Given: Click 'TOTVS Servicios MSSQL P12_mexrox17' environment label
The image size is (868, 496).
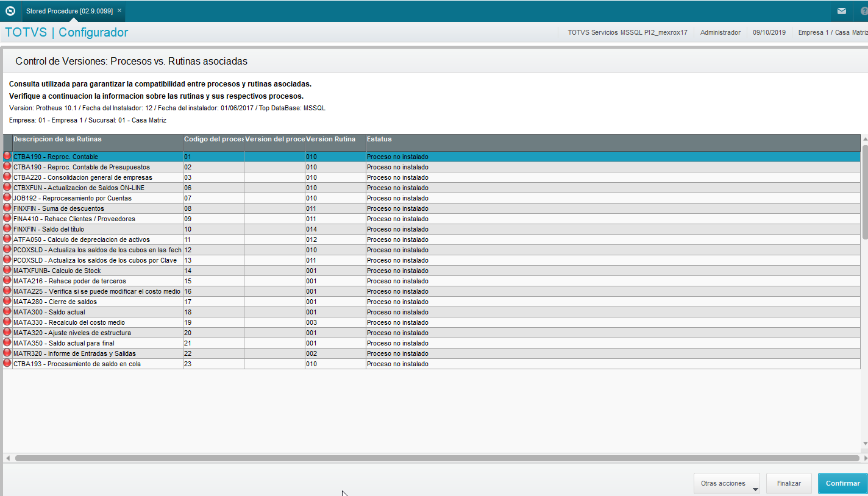Looking at the screenshot, I should [627, 32].
